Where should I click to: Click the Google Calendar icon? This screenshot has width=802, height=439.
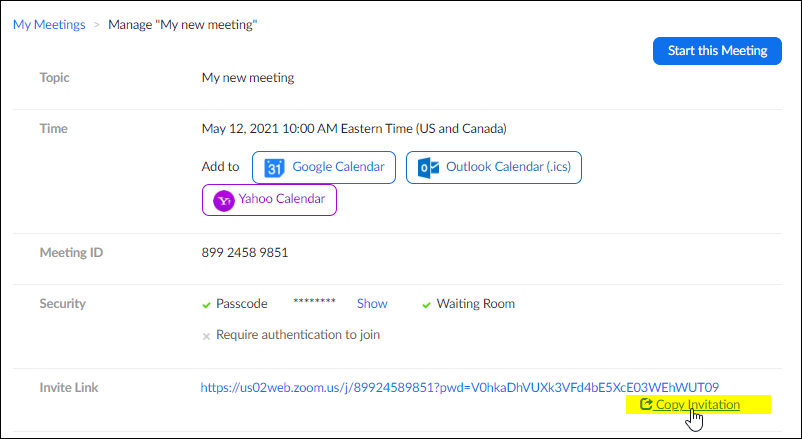pos(274,168)
